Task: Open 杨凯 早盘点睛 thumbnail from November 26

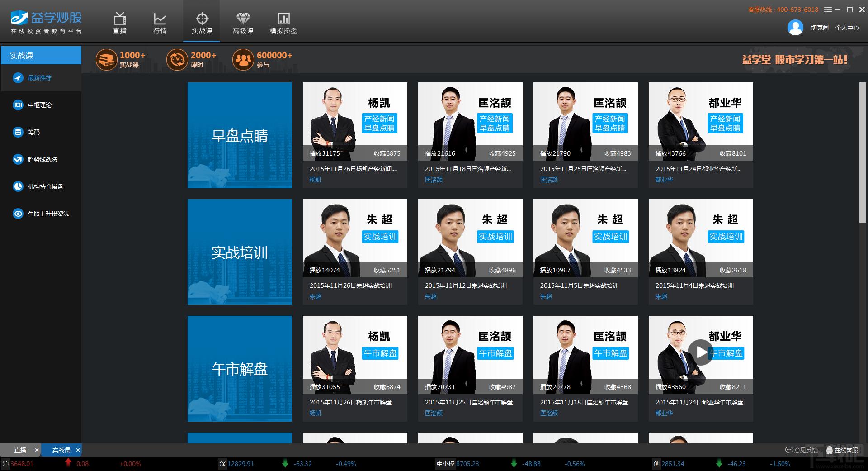Action: click(x=355, y=121)
